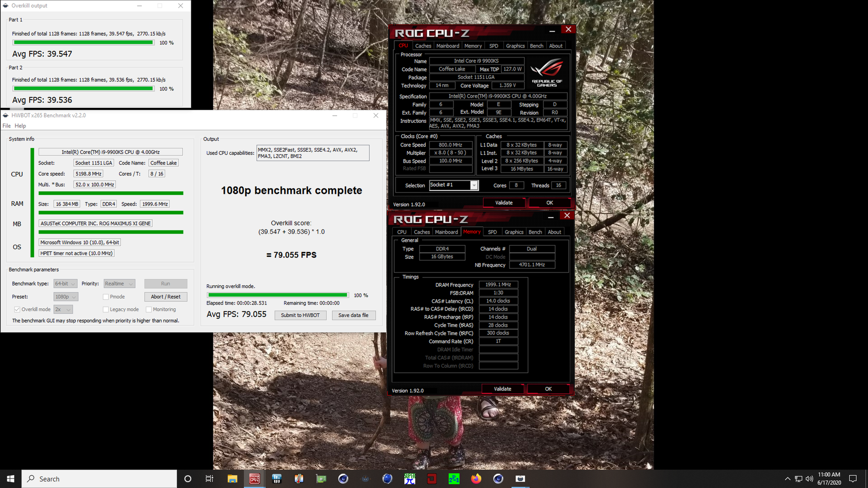
Task: Click OK in Processor CPU-Z window
Action: [x=549, y=203]
